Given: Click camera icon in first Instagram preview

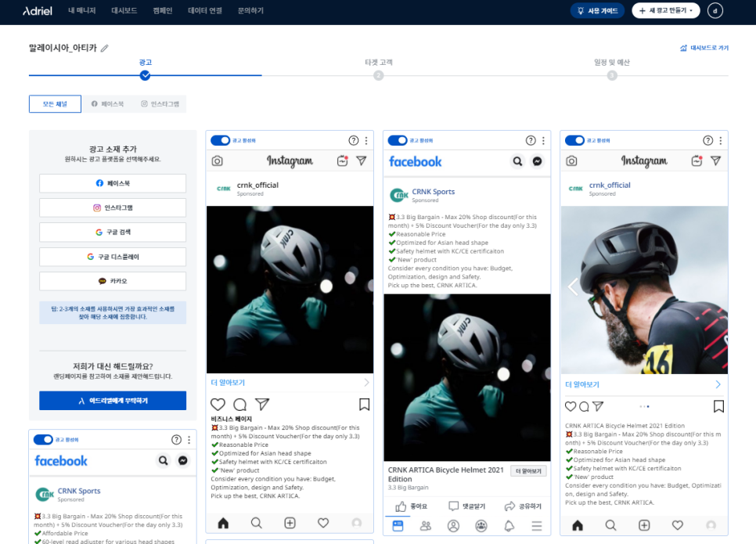Looking at the screenshot, I should click(x=218, y=161).
